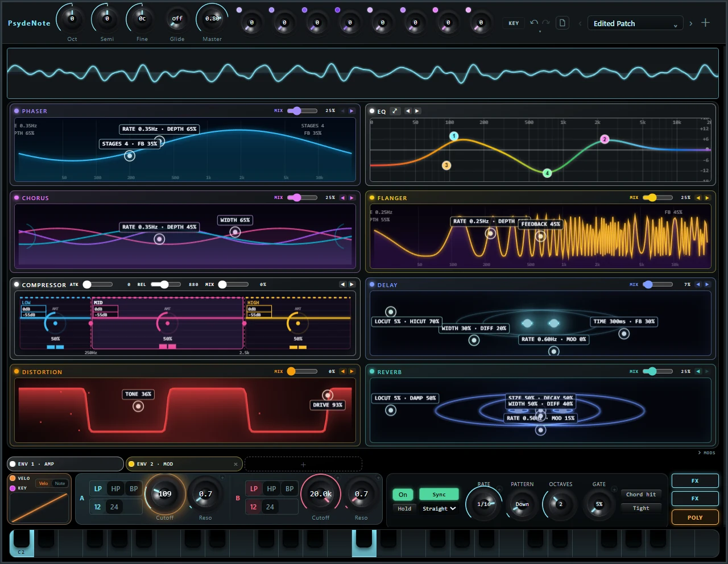Select the Note tab in the modulation panel
728x564 pixels.
pos(60,483)
